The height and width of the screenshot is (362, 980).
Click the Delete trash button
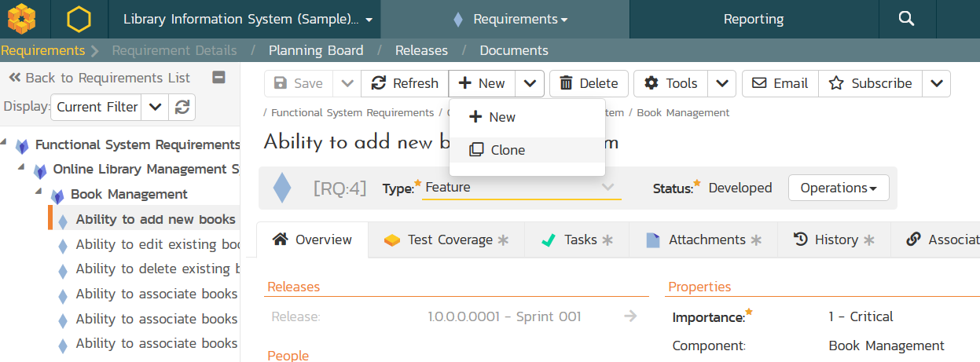[x=589, y=83]
